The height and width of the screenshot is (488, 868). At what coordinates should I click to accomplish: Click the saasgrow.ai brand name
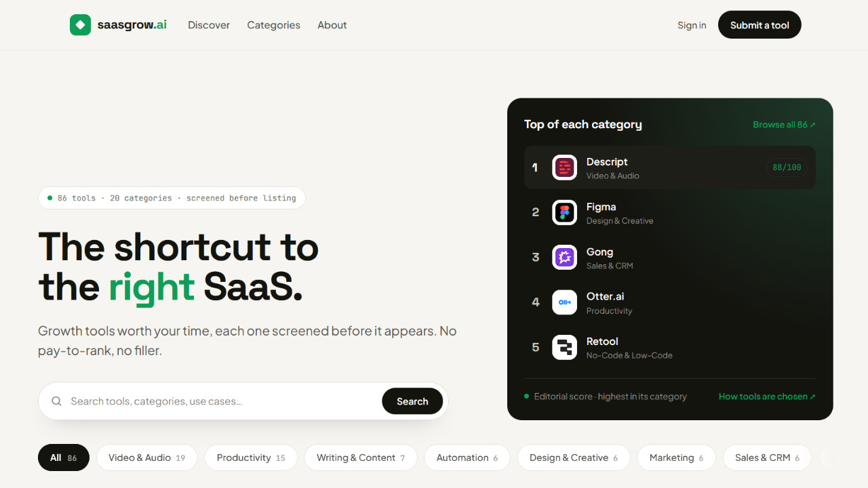click(132, 25)
